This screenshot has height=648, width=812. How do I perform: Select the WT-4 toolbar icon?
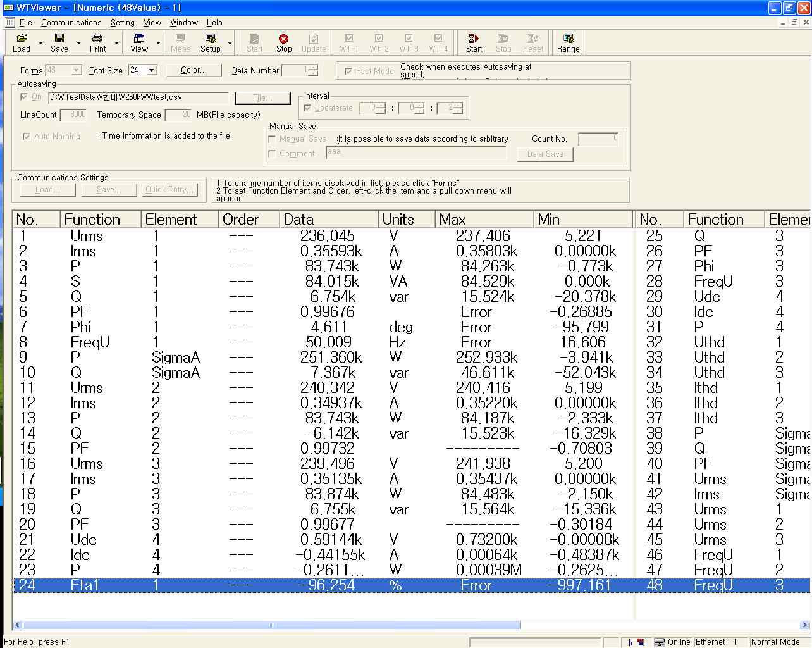pos(438,42)
